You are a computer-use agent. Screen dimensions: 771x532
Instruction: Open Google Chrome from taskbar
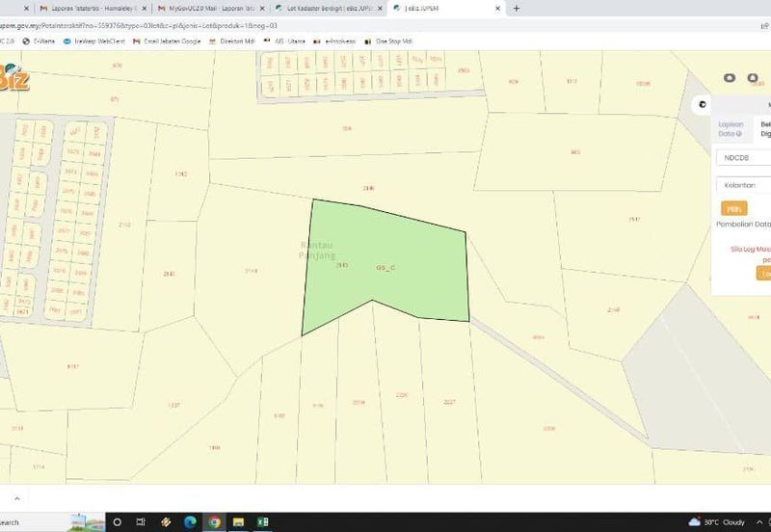[214, 521]
